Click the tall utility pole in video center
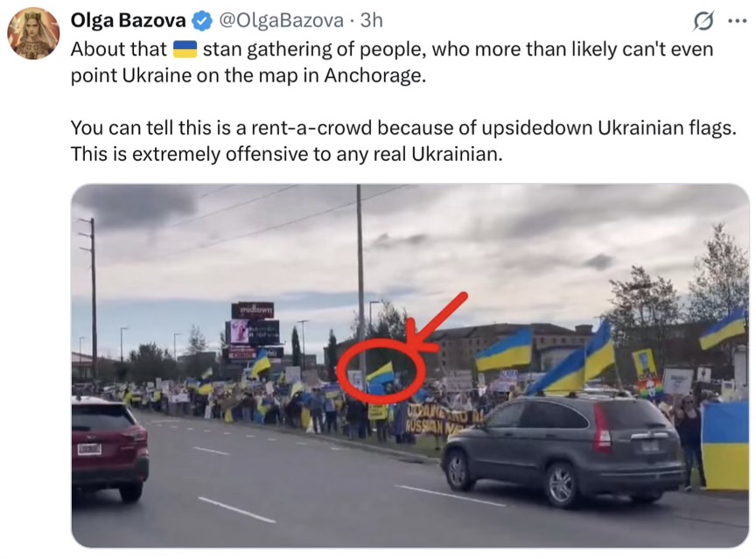Screen dimensions: 756x559 360,284
